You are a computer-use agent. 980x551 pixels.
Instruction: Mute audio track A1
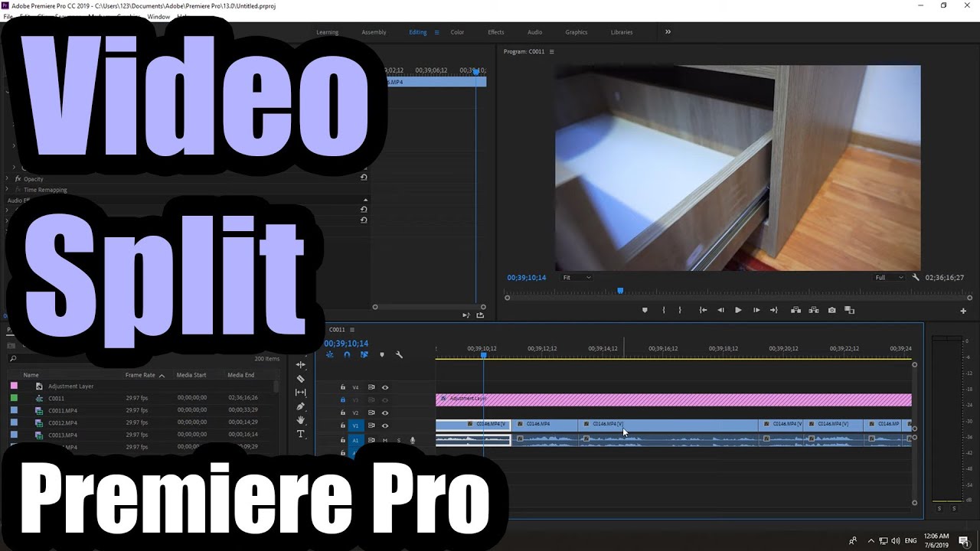point(385,440)
